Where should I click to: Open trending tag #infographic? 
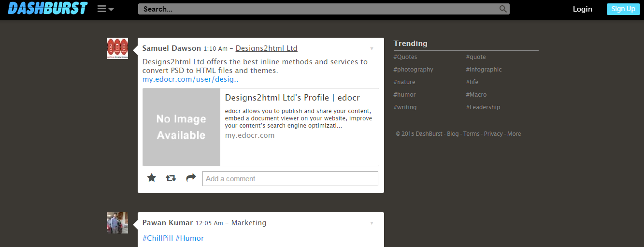click(x=484, y=70)
